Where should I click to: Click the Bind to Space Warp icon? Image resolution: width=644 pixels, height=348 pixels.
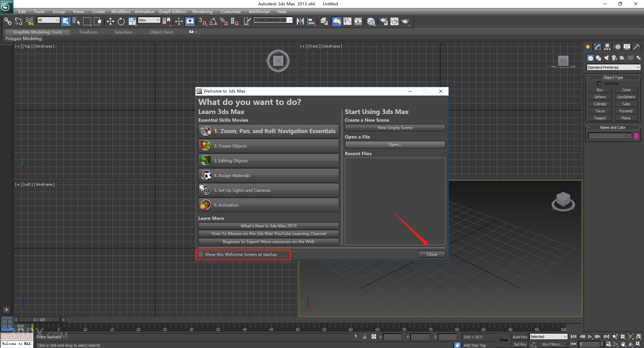(x=30, y=21)
